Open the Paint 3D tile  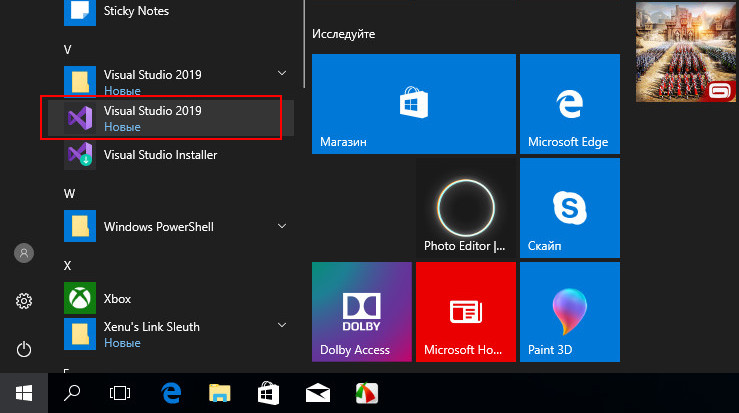coord(570,312)
